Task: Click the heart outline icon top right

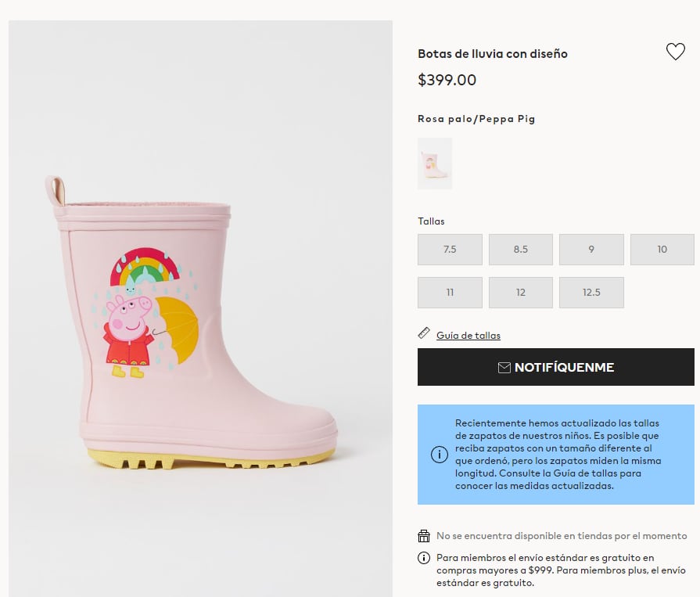Action: tap(676, 52)
